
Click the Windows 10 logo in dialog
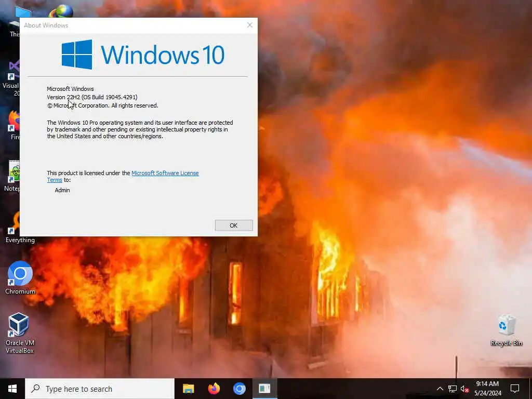point(143,55)
